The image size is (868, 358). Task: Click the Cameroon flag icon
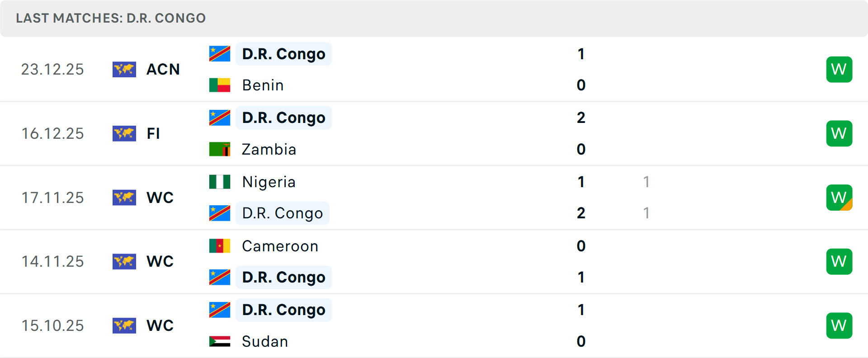(220, 246)
